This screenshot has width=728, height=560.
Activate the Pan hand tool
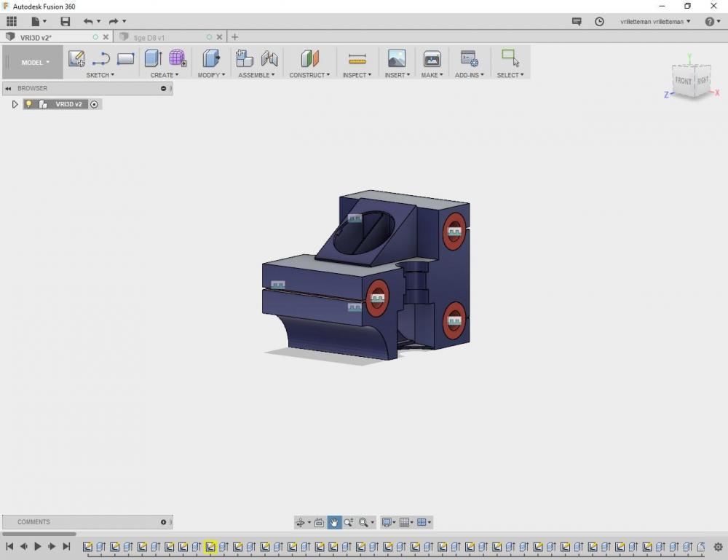click(x=334, y=522)
